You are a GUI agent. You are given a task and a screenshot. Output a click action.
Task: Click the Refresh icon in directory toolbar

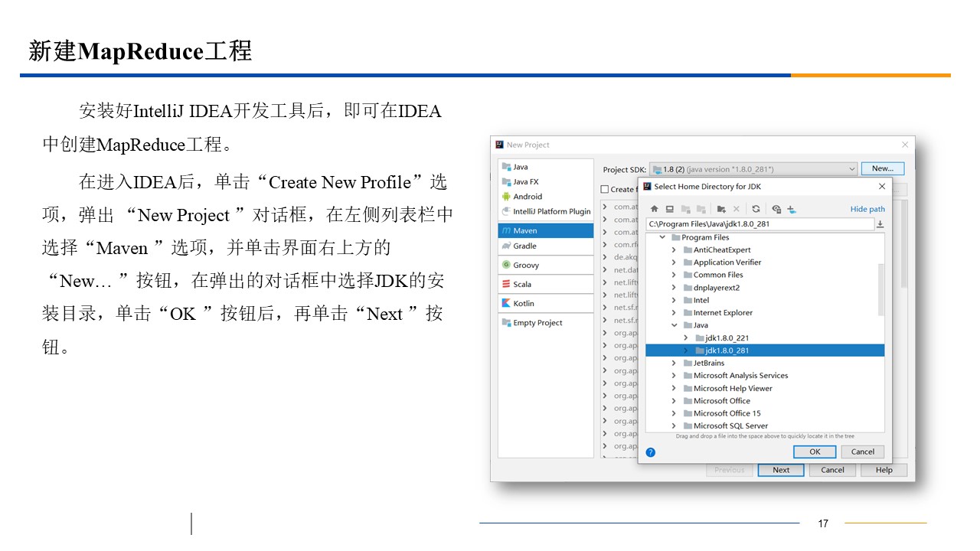coord(756,209)
